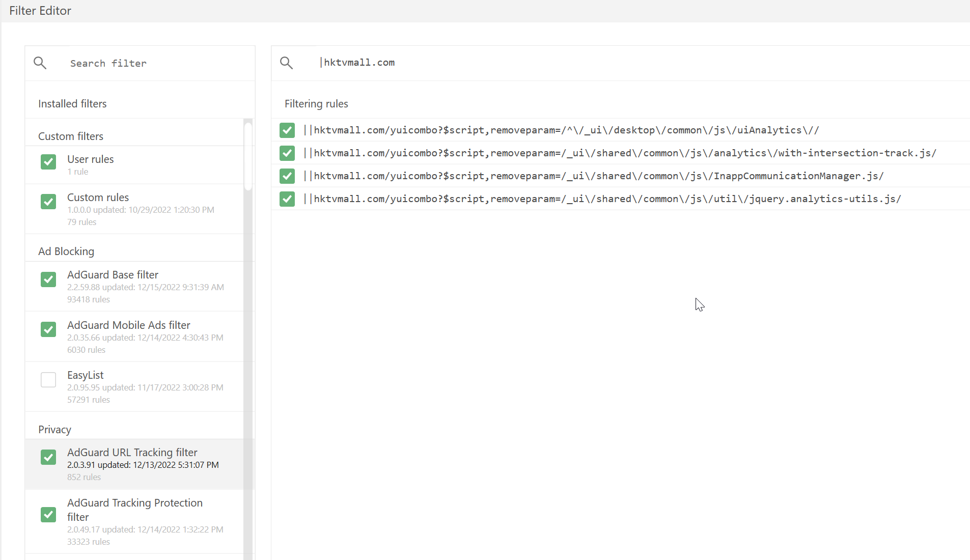Click the InappCommunicationManager.js rule text
Viewport: 970px width, 560px height.
(x=593, y=176)
